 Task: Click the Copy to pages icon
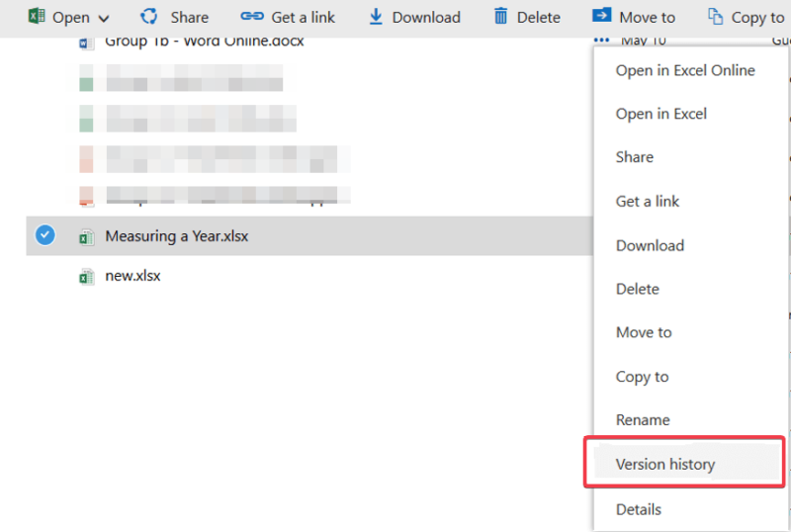715,16
